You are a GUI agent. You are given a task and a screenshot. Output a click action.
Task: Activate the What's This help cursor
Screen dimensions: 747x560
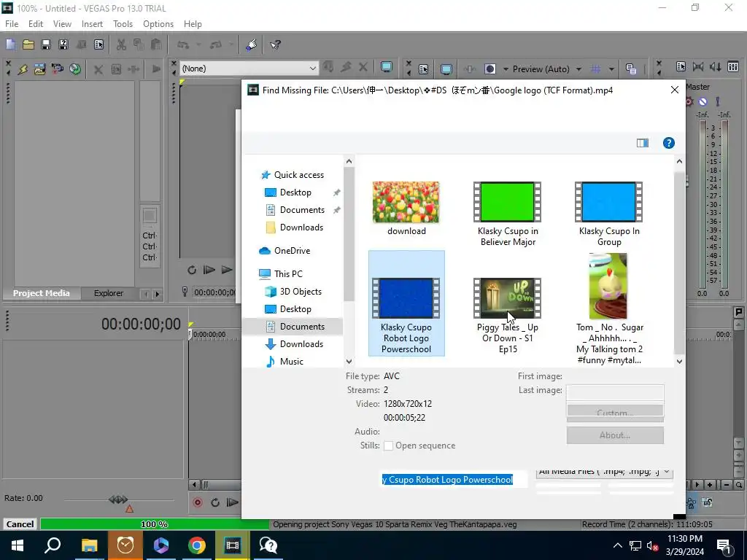[x=275, y=44]
